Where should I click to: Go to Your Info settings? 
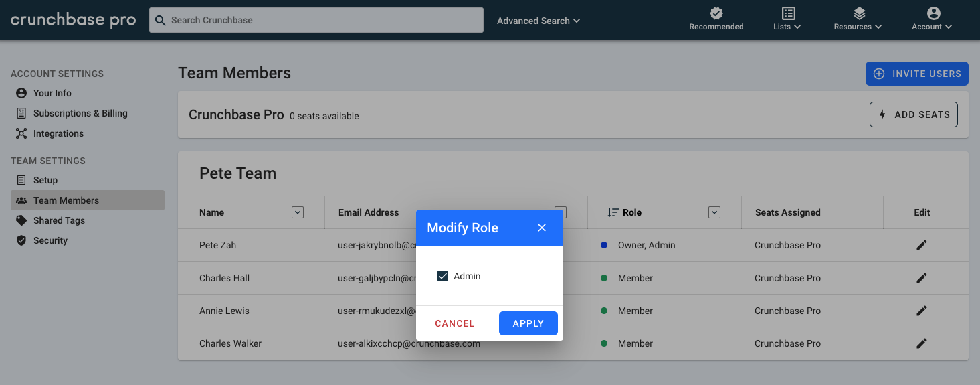52,93
